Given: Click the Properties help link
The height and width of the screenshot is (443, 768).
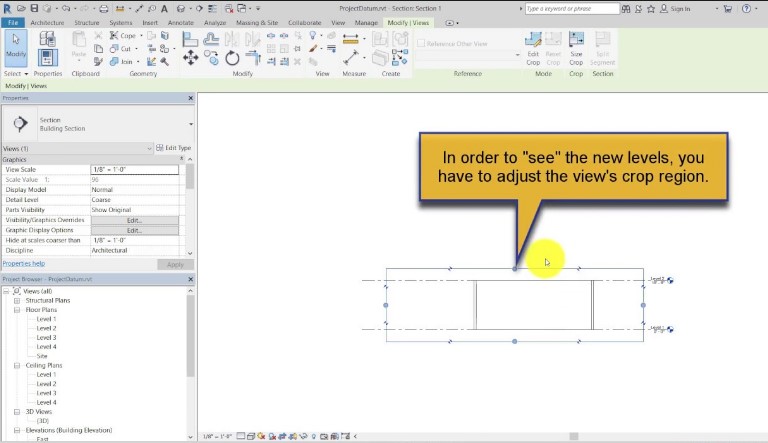Looking at the screenshot, I should coord(24,264).
